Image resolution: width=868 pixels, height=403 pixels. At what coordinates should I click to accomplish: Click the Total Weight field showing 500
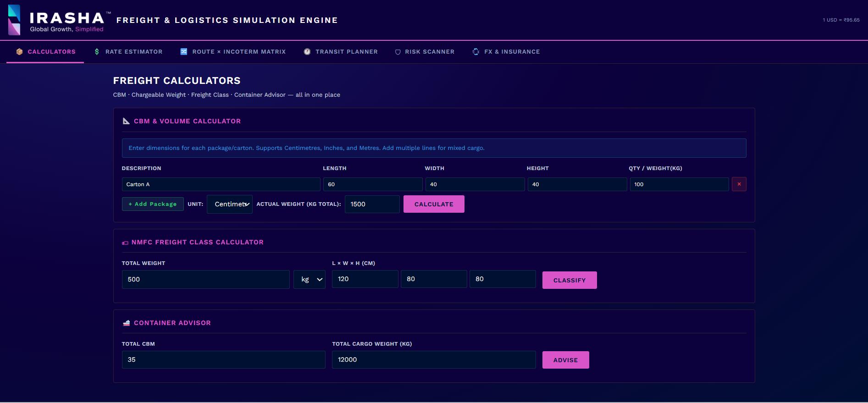pyautogui.click(x=205, y=280)
